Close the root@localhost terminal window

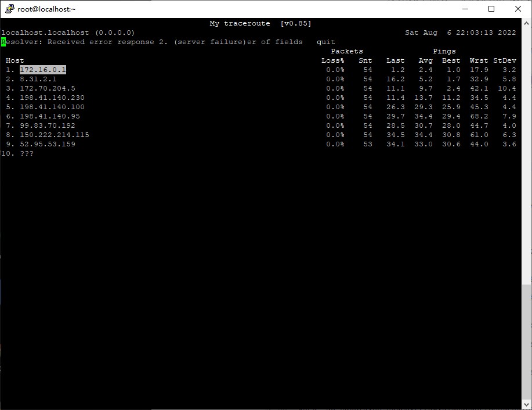point(517,9)
